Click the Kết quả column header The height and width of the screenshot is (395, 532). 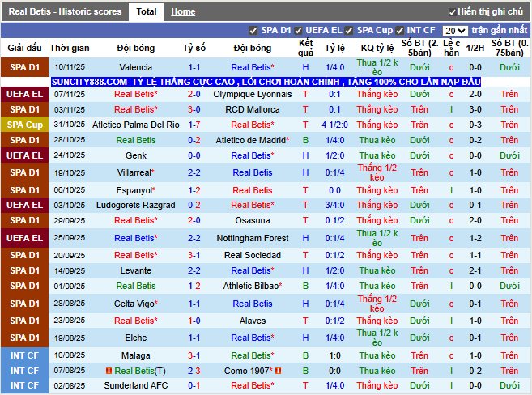click(x=305, y=48)
